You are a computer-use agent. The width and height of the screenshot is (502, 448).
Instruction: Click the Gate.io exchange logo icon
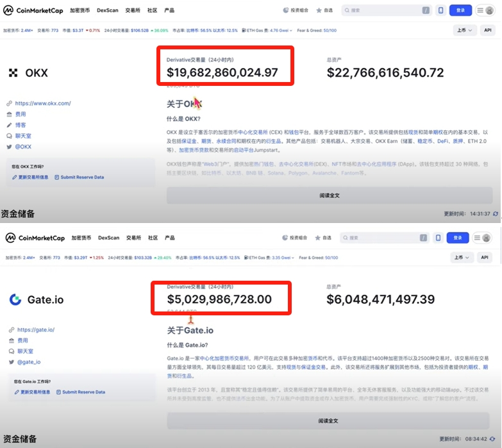pos(15,299)
